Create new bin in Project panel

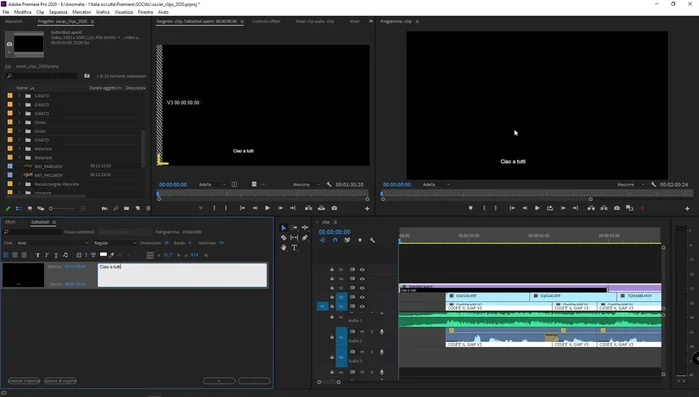point(127,209)
